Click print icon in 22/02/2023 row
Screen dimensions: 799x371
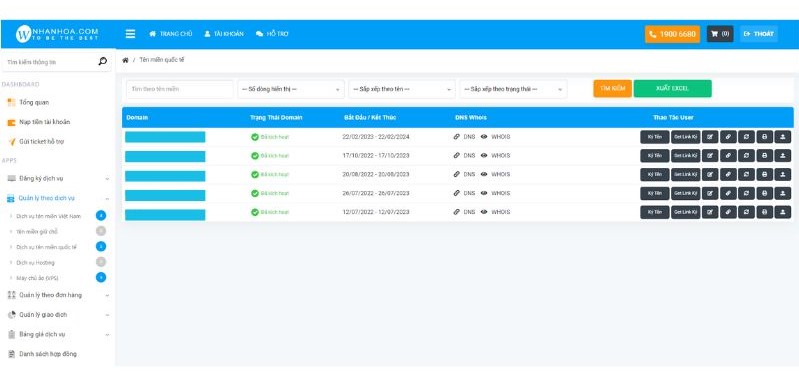(x=764, y=137)
